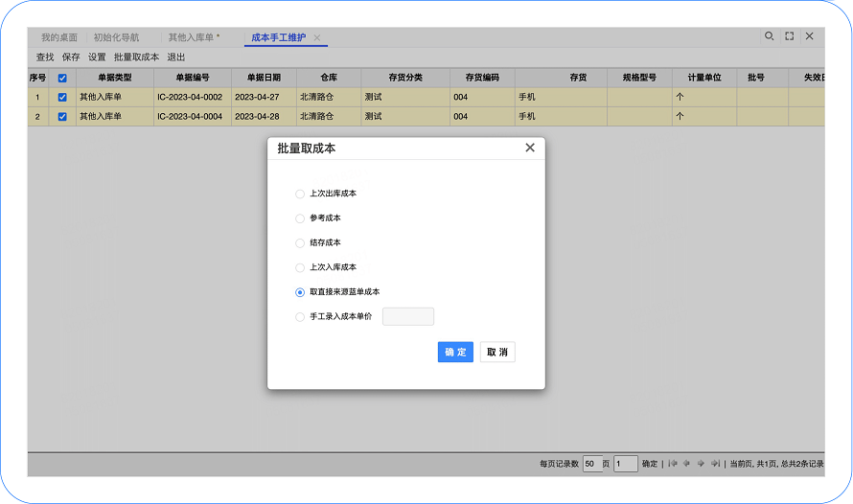Close the 成本手工维护 tab via its X
Image resolution: width=853 pixels, height=504 pixels.
pos(317,37)
